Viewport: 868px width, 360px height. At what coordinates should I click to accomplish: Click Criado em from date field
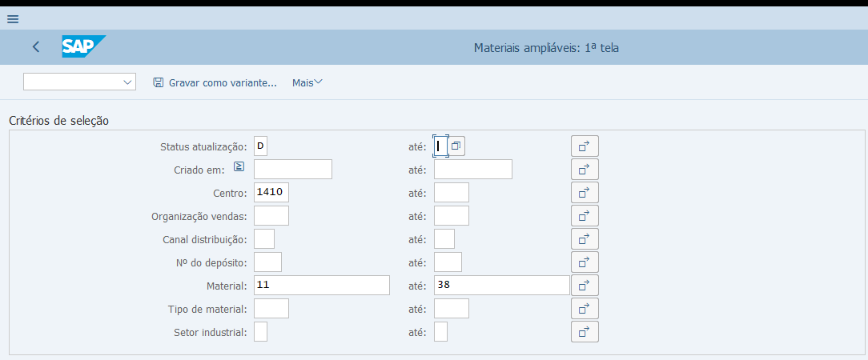tap(293, 170)
